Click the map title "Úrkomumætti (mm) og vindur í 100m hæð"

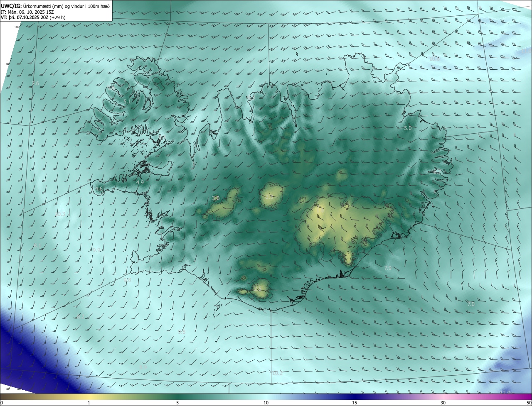tap(66, 6)
